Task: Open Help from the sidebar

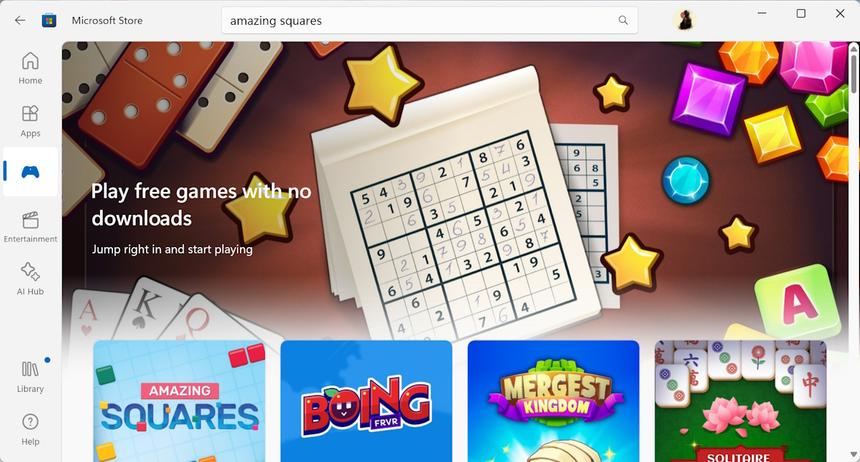Action: tap(30, 429)
